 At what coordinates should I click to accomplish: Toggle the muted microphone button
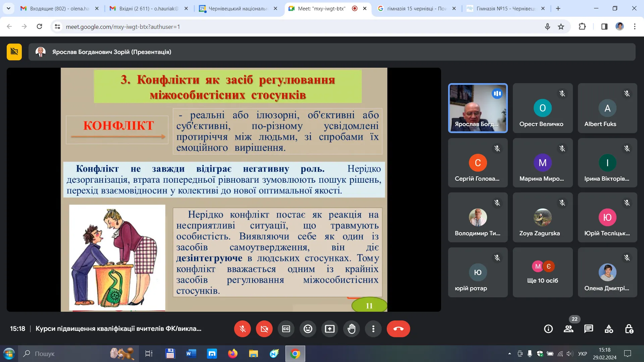(x=243, y=329)
